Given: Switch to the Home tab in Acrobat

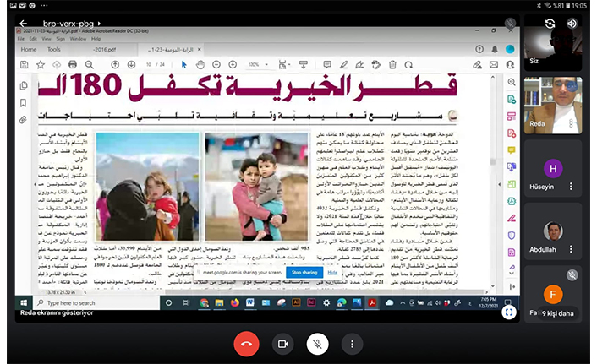Looking at the screenshot, I should pyautogui.click(x=29, y=50).
